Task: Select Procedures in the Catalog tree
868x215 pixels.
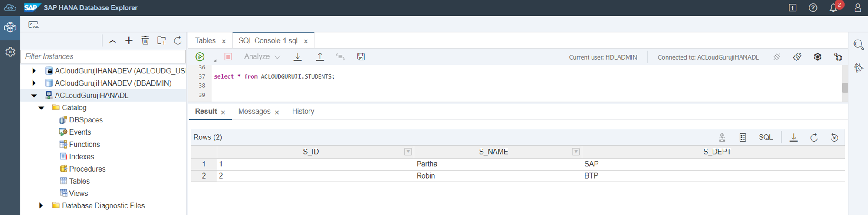Action: 87,169
